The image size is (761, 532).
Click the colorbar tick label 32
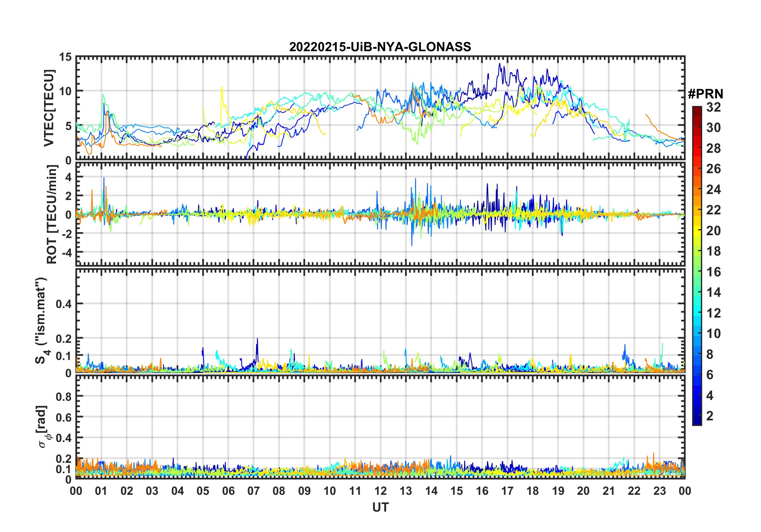(x=713, y=107)
